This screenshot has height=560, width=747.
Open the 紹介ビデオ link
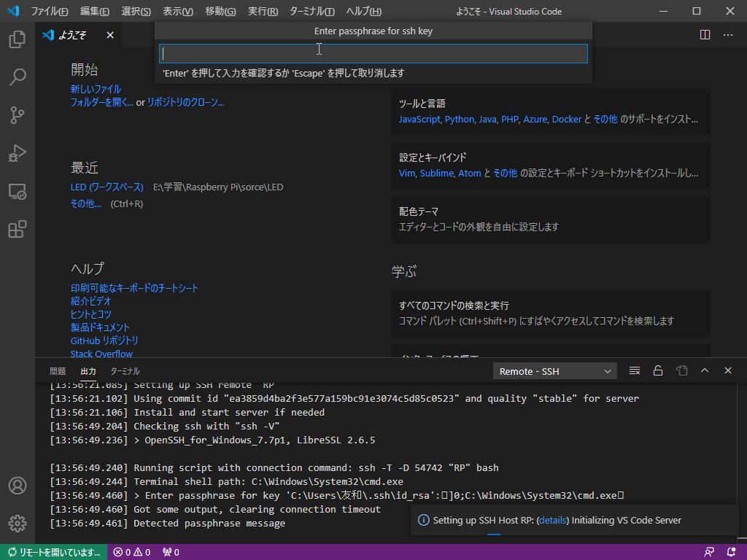[90, 301]
